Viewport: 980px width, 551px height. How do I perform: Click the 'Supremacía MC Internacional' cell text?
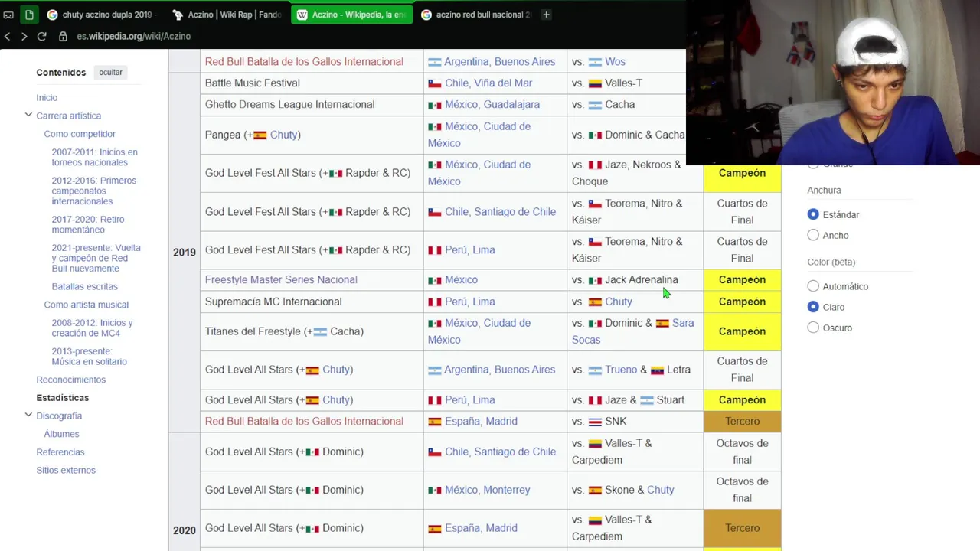point(273,302)
